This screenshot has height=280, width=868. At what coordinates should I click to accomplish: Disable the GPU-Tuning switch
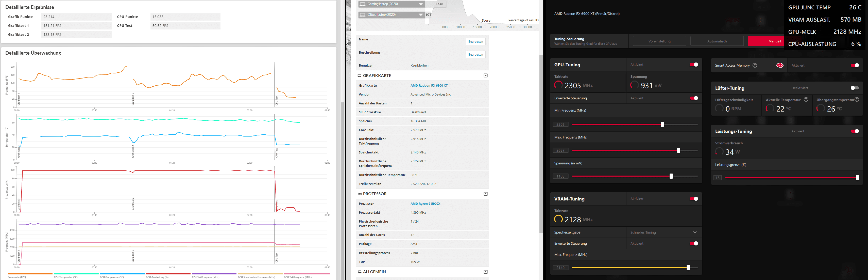coord(694,65)
